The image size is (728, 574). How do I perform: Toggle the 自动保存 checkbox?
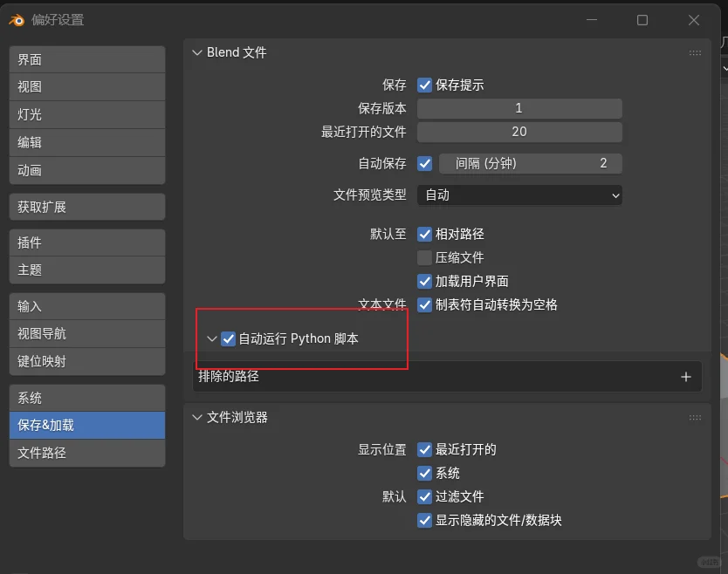click(x=424, y=163)
